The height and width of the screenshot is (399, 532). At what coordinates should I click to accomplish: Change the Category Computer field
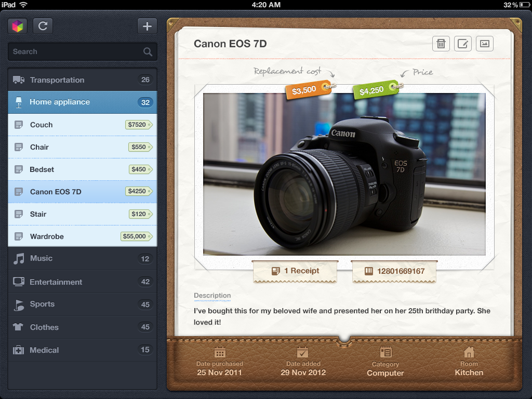(x=385, y=362)
